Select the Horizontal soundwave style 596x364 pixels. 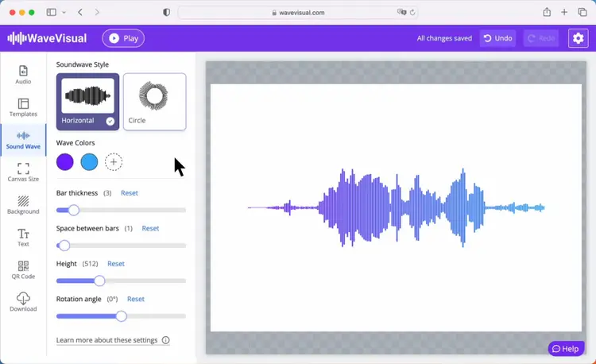click(x=88, y=102)
